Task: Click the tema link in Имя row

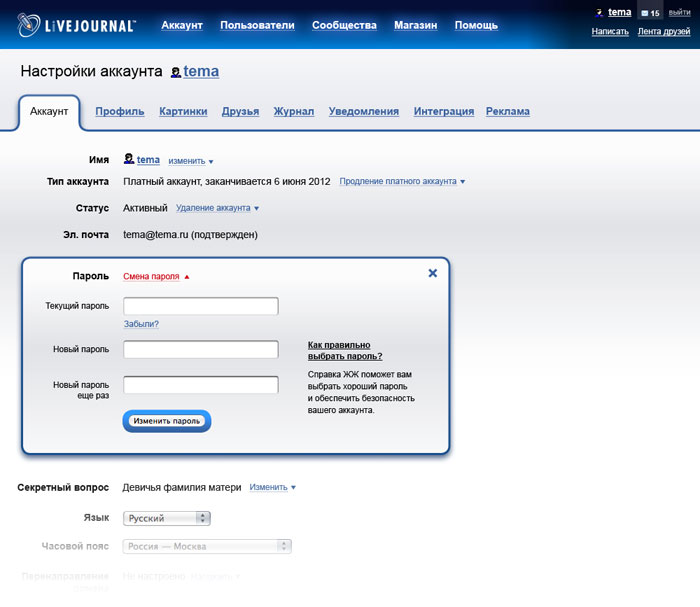Action: pyautogui.click(x=148, y=160)
